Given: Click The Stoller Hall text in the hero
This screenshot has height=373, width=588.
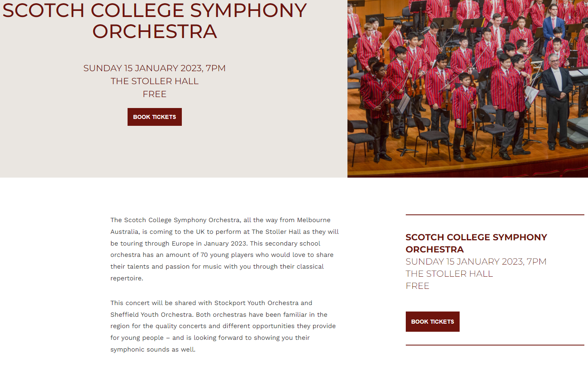Looking at the screenshot, I should tap(154, 81).
